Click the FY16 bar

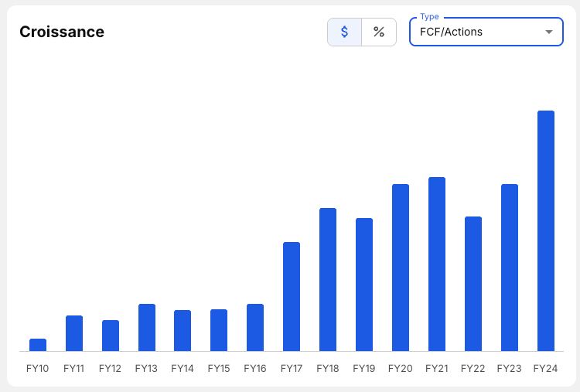pyautogui.click(x=255, y=327)
